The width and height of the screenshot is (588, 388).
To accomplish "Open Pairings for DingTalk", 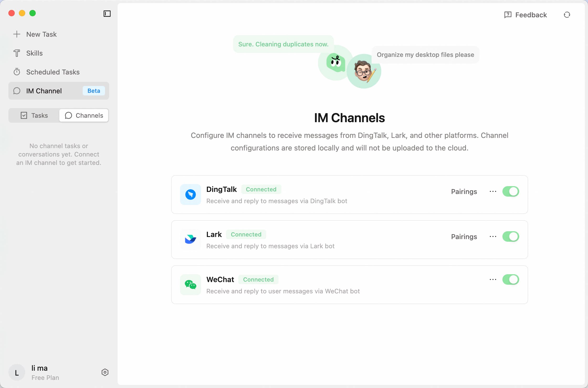I will (464, 191).
